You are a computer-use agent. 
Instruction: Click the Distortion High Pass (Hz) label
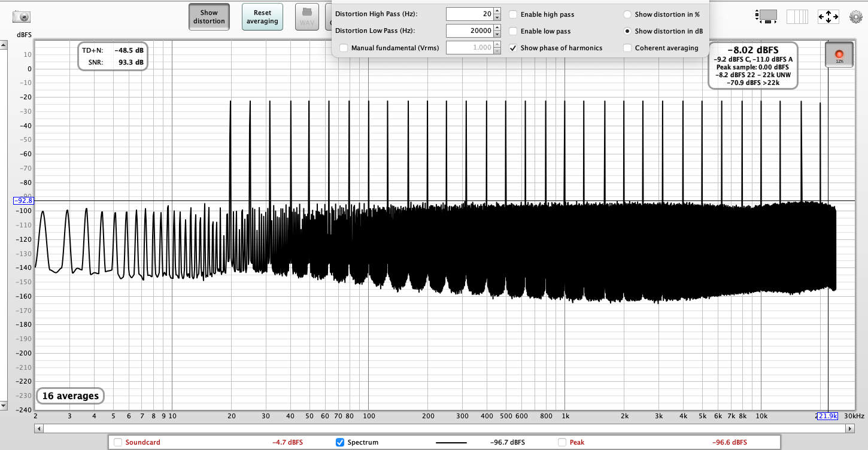(377, 14)
